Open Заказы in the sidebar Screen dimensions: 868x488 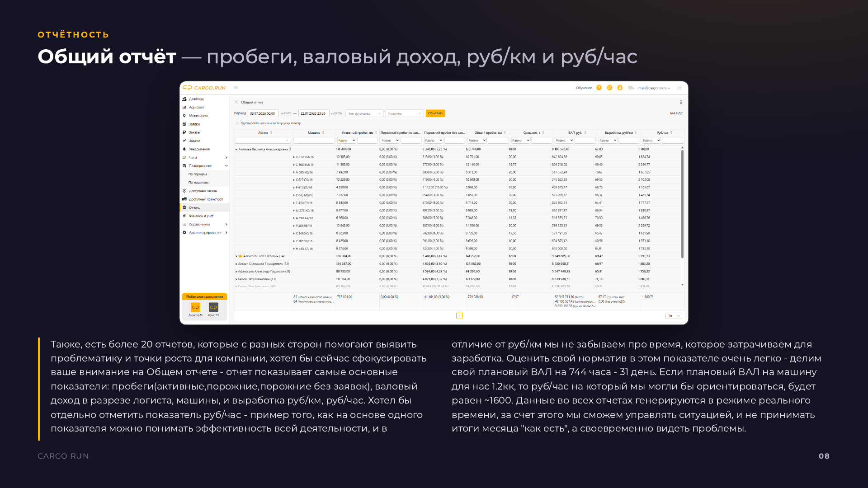[x=204, y=132]
